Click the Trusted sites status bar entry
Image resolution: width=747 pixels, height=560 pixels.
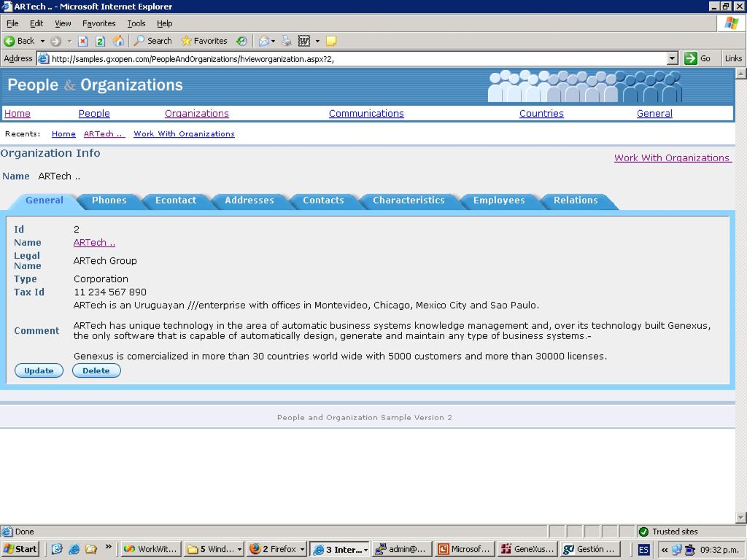pyautogui.click(x=668, y=532)
